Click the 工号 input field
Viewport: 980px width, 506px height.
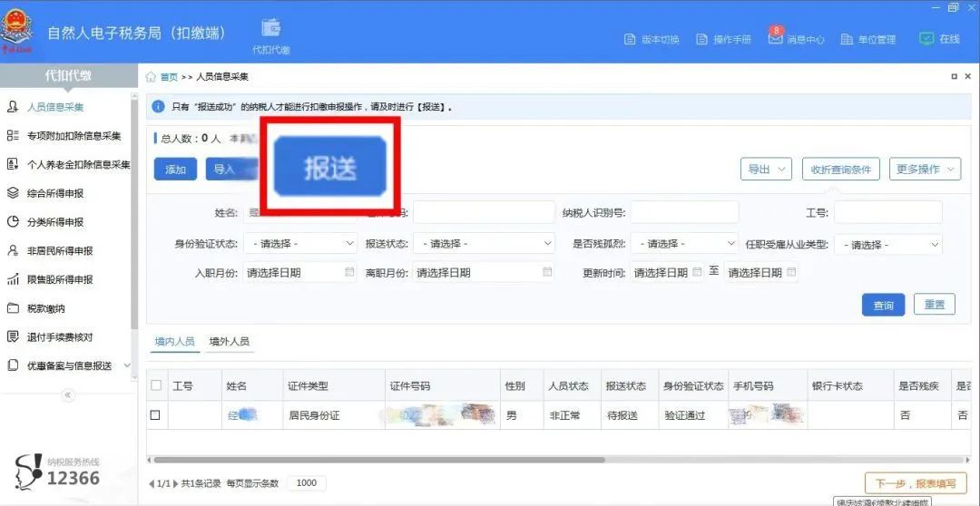click(887, 212)
